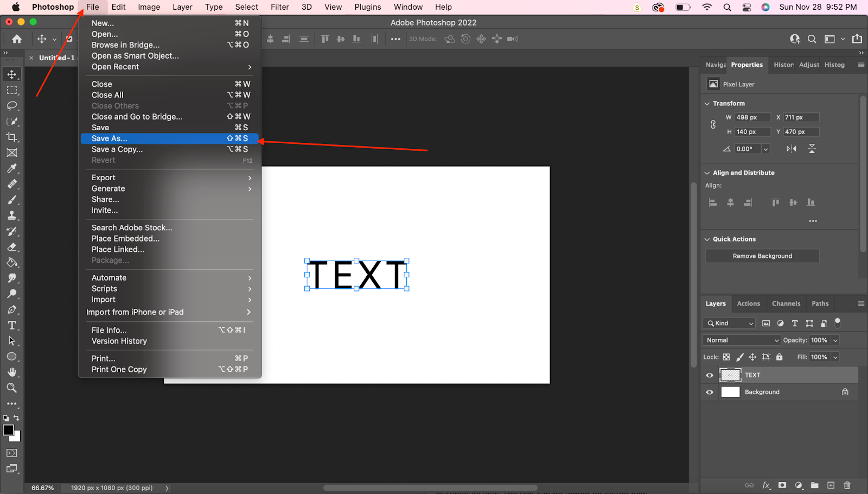Toggle lock position icon
This screenshot has width=868, height=494.
752,357
